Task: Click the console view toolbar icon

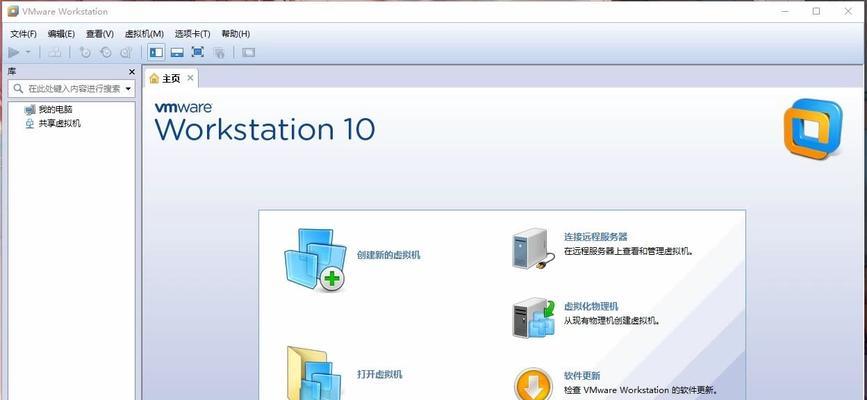Action: pos(248,53)
